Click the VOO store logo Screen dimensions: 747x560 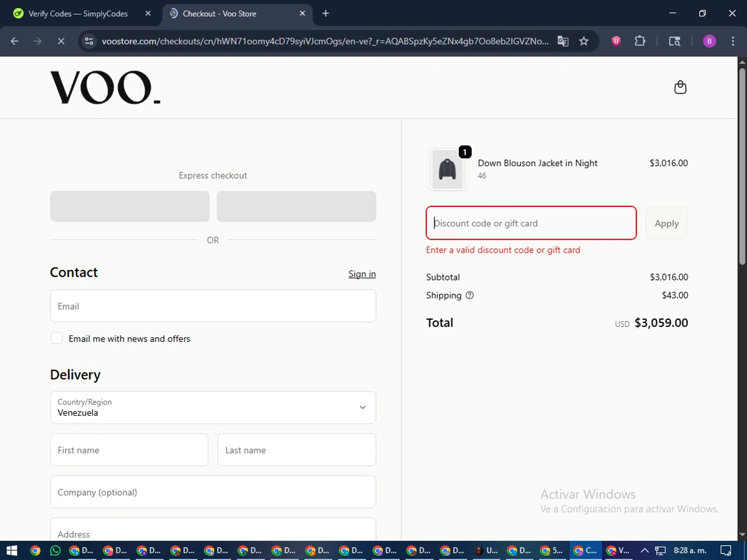tap(105, 88)
